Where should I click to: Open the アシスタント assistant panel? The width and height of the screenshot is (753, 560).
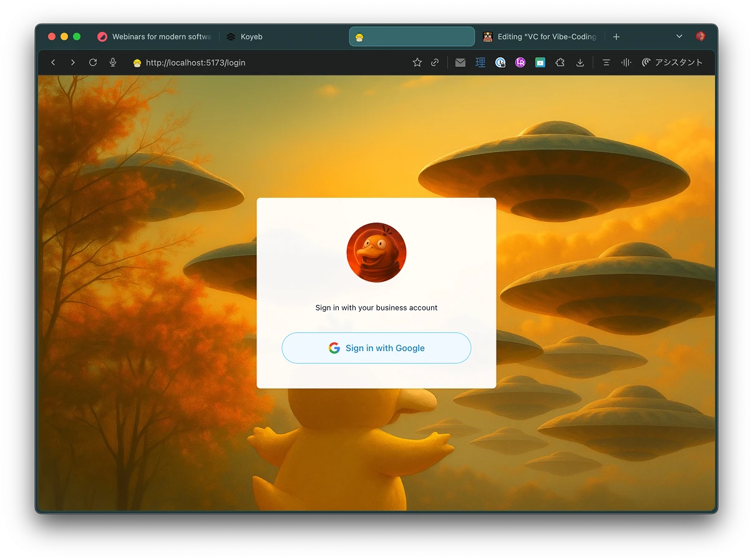coord(672,62)
